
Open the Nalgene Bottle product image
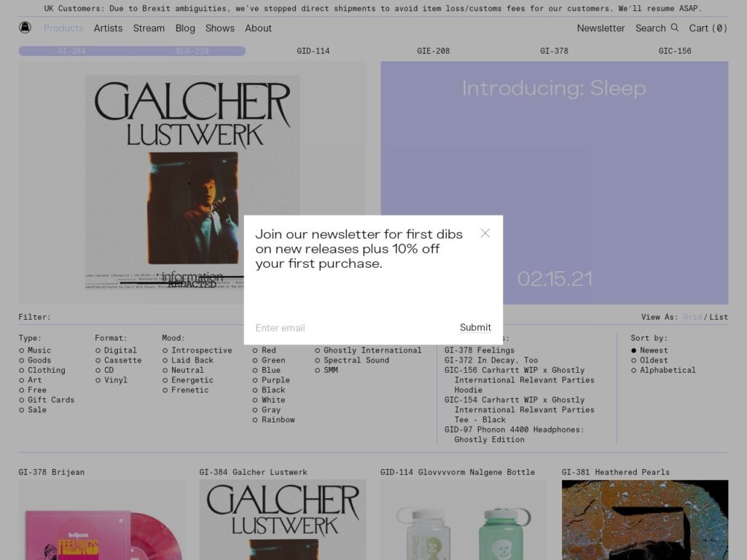point(463,521)
